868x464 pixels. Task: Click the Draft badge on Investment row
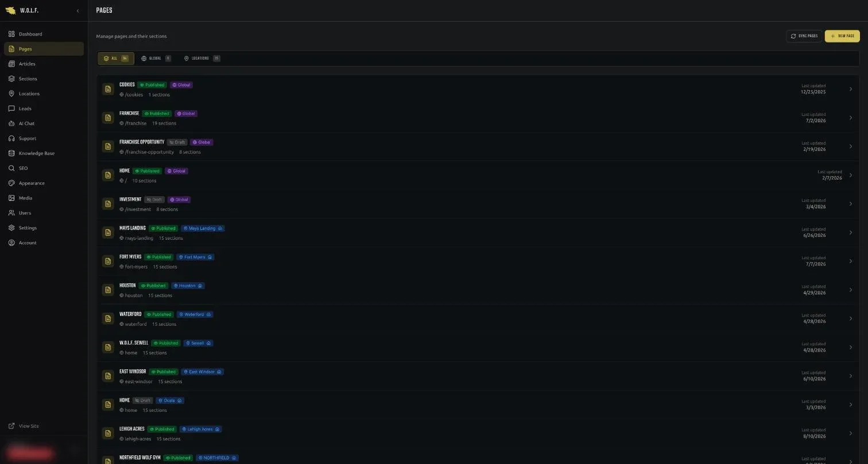154,200
